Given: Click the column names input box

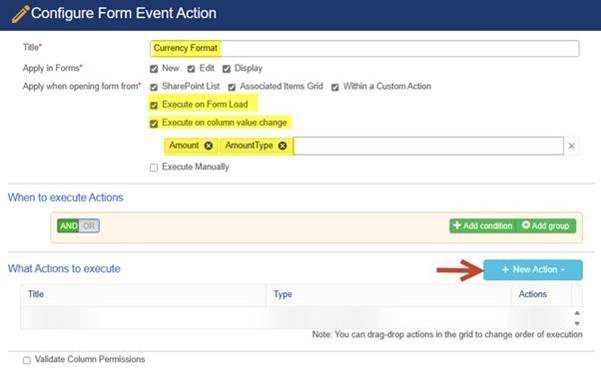Looking at the screenshot, I should [429, 146].
